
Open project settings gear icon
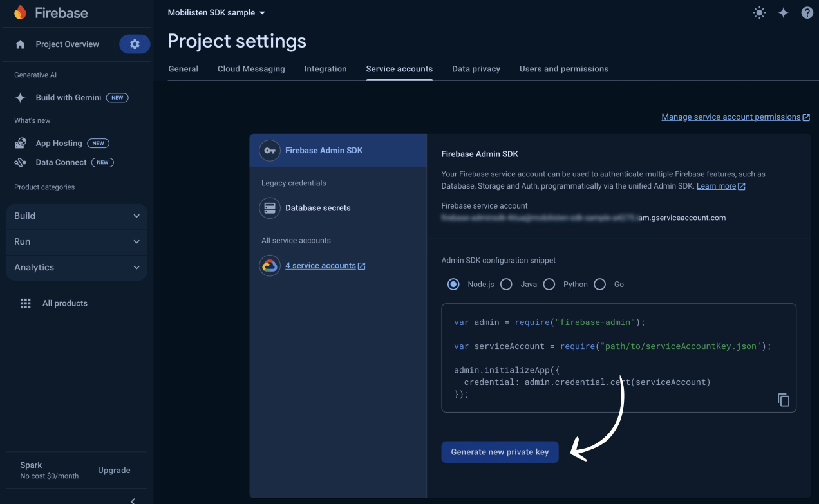click(x=135, y=44)
